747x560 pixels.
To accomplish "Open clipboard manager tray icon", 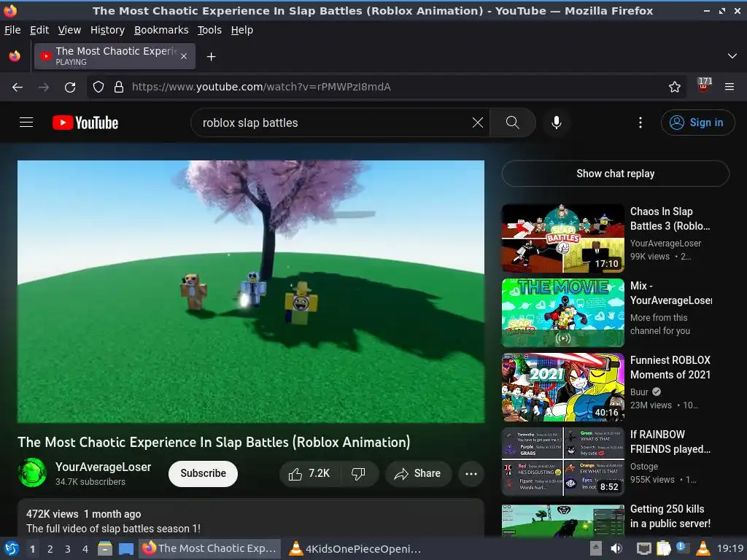I will click(664, 548).
